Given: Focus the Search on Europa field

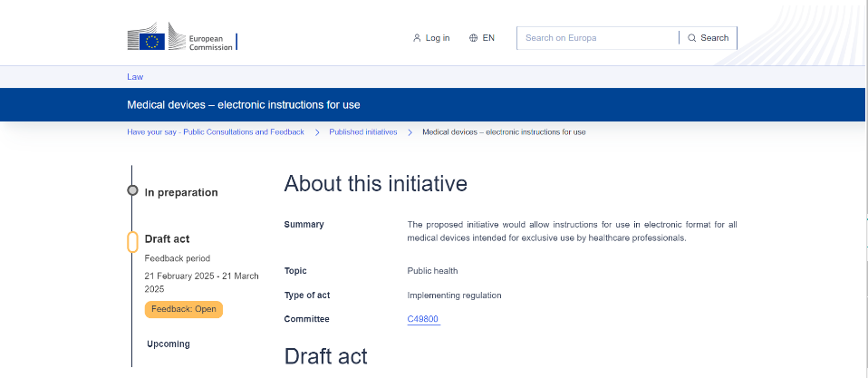Looking at the screenshot, I should coord(598,38).
